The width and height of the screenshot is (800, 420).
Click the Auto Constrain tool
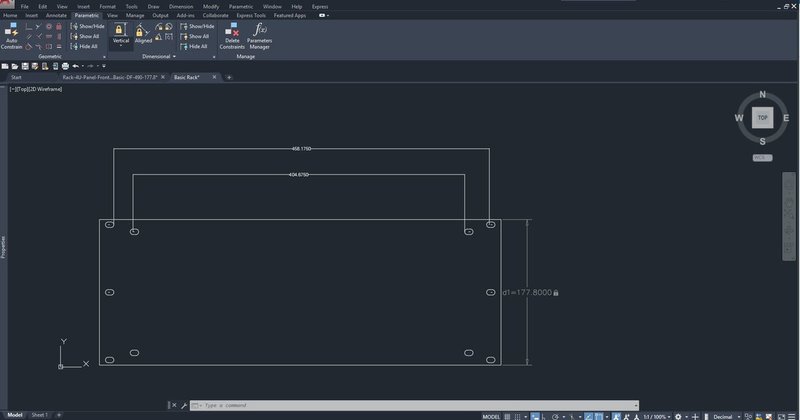pyautogui.click(x=11, y=36)
